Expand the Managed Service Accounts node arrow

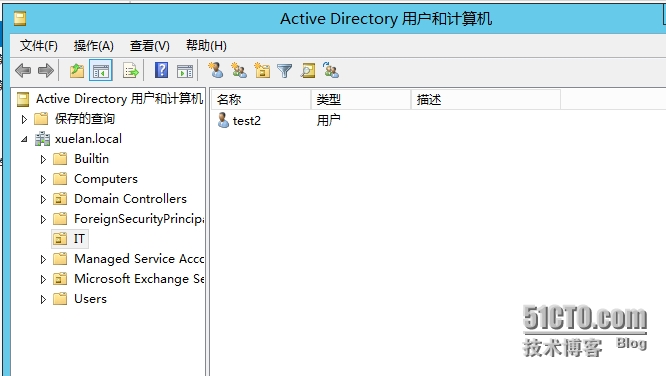point(43,259)
